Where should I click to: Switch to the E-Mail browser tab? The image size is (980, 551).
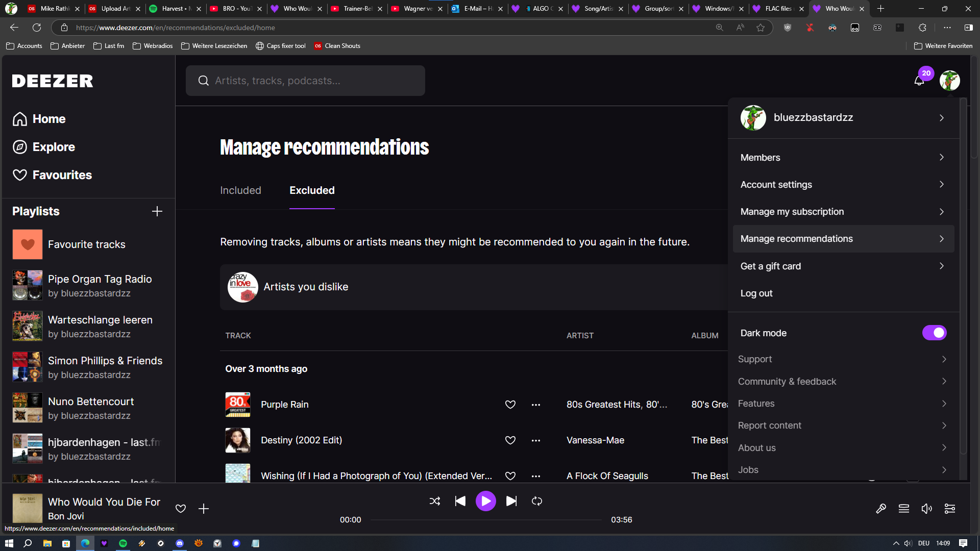point(477,9)
